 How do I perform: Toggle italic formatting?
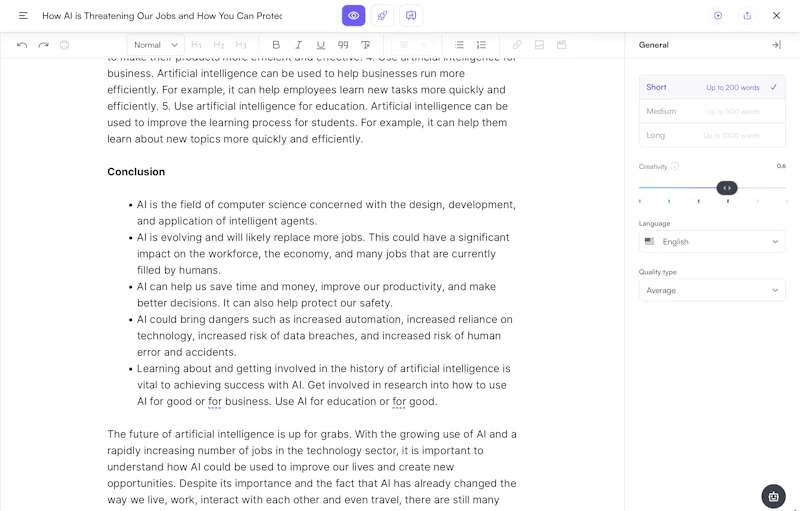click(x=298, y=45)
